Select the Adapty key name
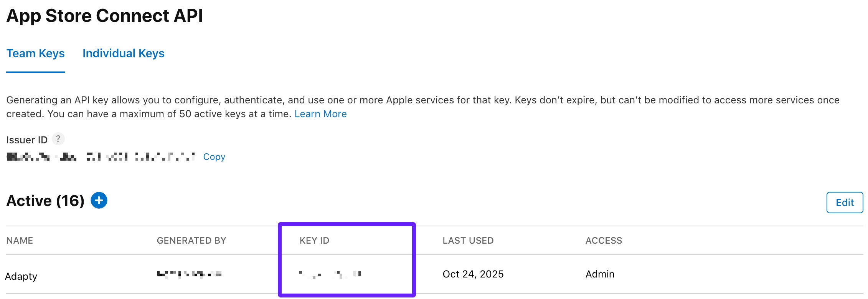 coord(21,276)
